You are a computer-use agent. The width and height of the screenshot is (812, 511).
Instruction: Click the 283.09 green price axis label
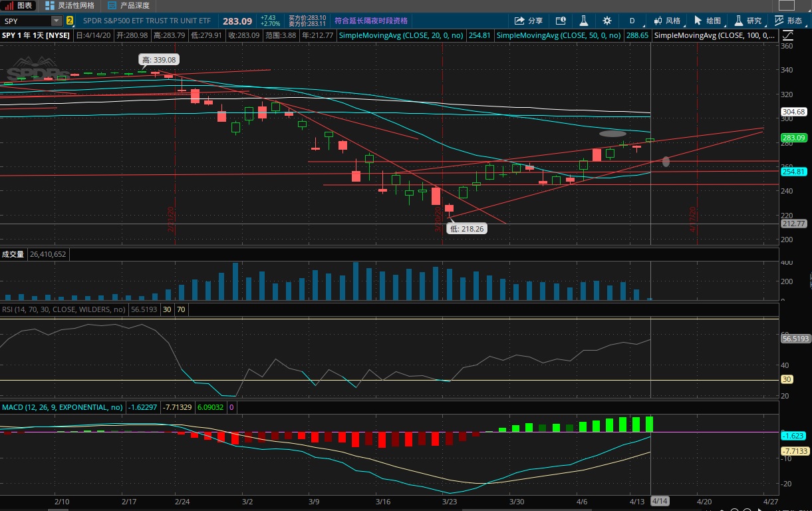pyautogui.click(x=794, y=138)
